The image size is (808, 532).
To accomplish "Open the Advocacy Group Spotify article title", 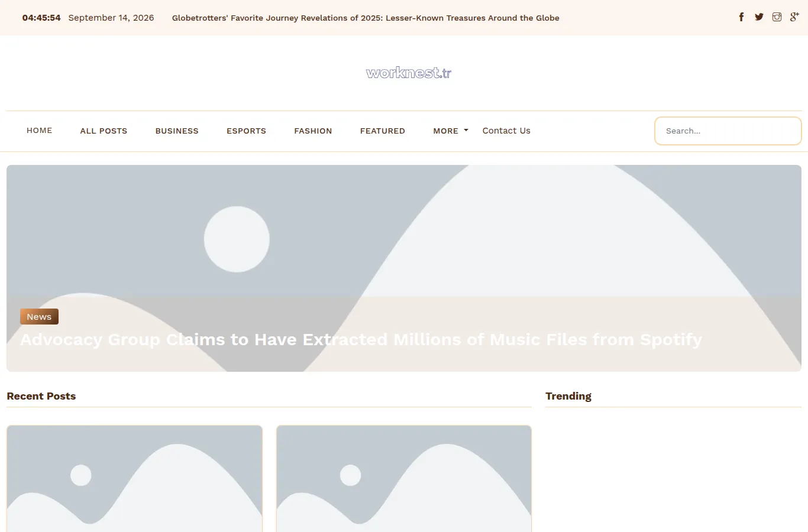I will click(361, 339).
